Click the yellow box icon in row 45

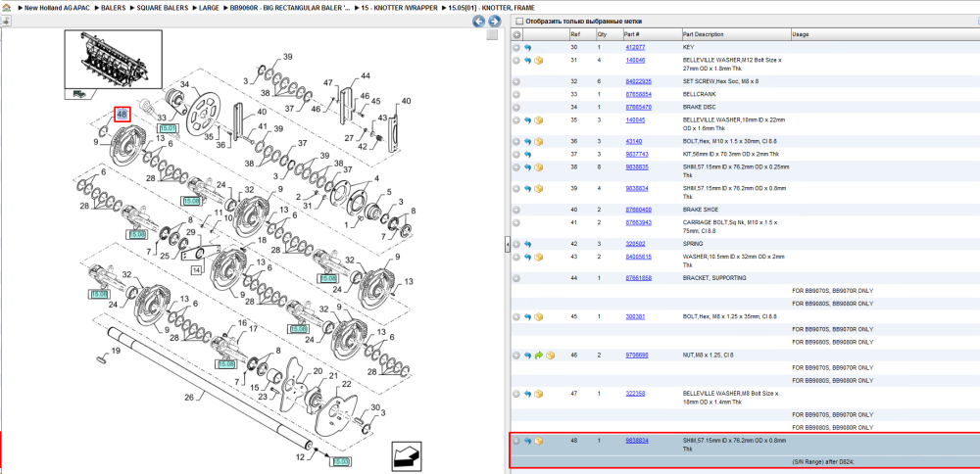click(x=539, y=316)
